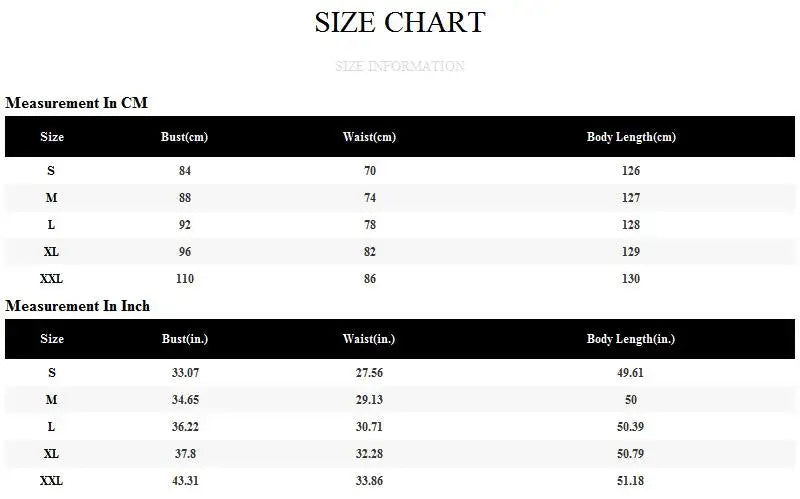The height and width of the screenshot is (499, 800).
Task: Select the 33.07 bust inch value
Action: pos(185,373)
